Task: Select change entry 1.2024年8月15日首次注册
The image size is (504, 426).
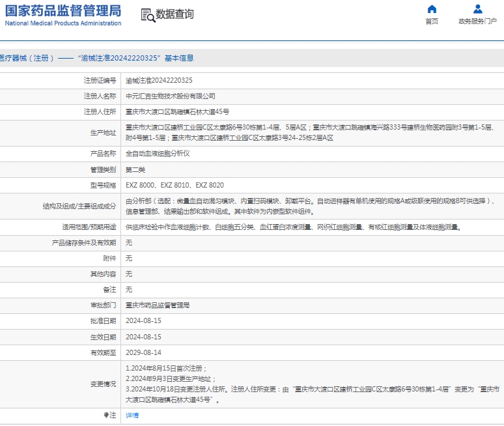Action: pos(166,369)
